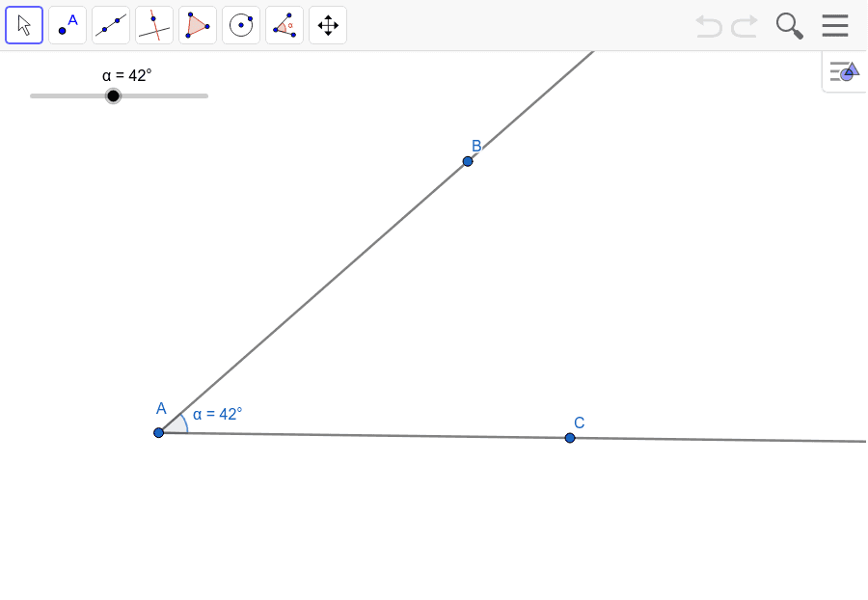Click the Redo arrow
Viewport: 868px width, 600px height.
coord(745,26)
